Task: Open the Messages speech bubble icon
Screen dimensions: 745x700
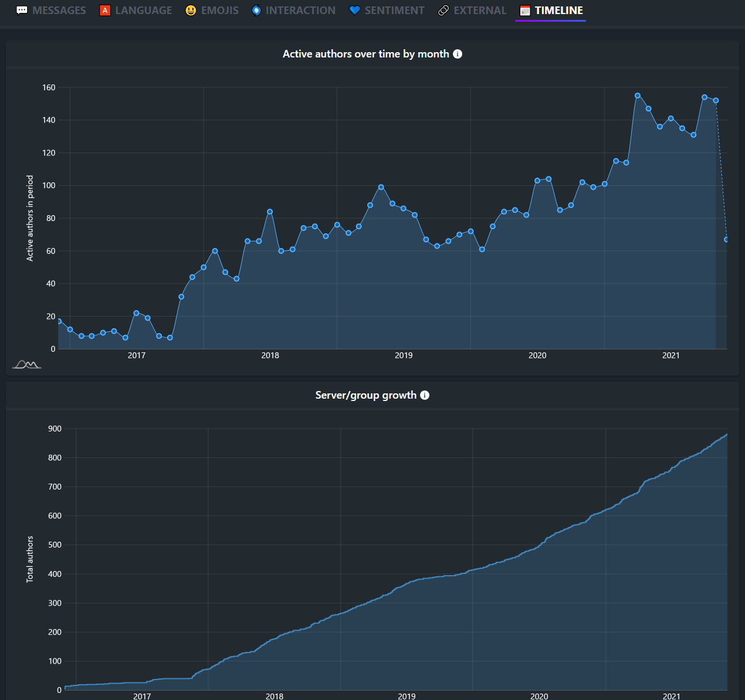Action: [22, 10]
